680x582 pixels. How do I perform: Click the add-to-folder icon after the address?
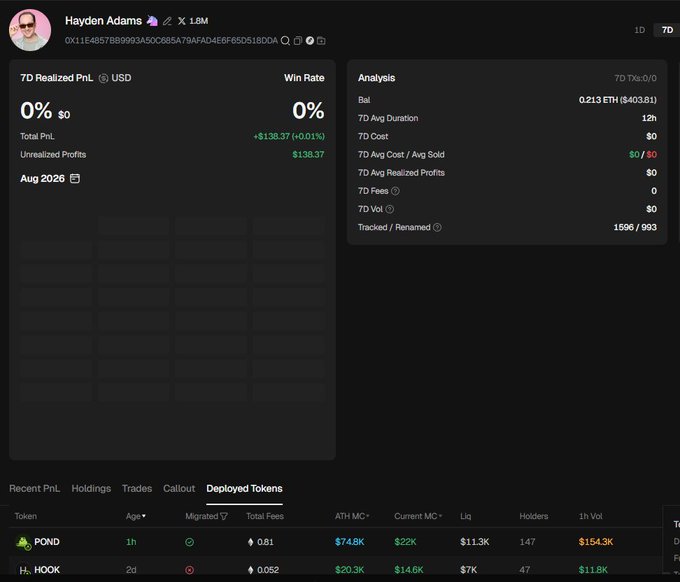321,41
